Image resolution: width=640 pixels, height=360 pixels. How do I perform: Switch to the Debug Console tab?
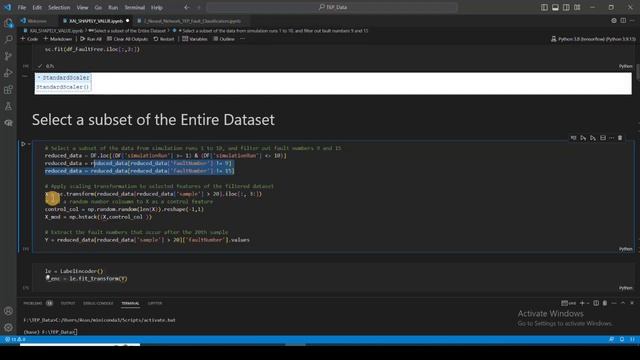[x=98, y=303]
